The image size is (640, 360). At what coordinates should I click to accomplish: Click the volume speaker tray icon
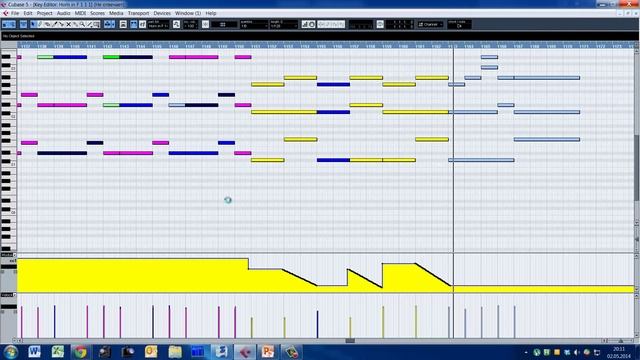pos(576,352)
